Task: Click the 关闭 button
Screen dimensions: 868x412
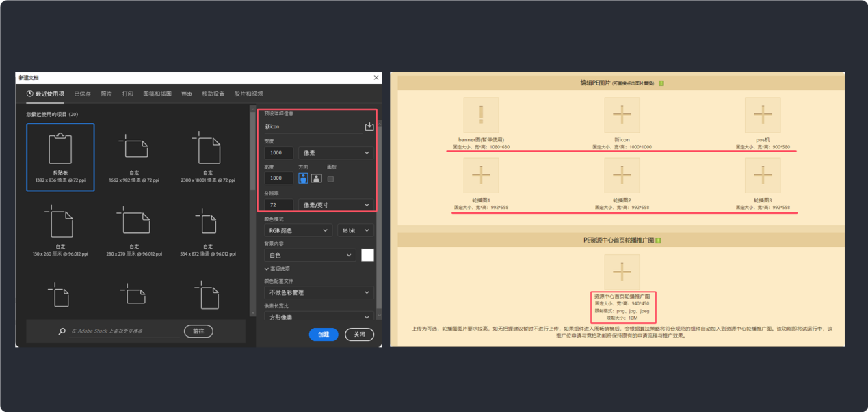Action: pyautogui.click(x=359, y=335)
